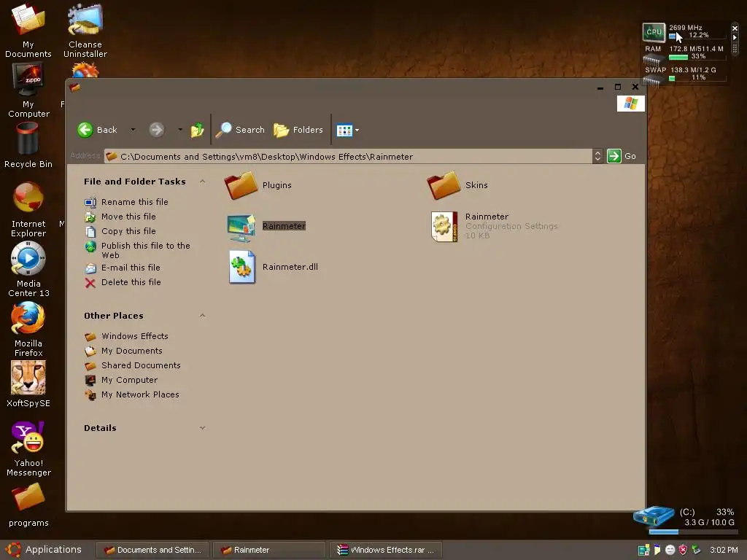This screenshot has width=747, height=560.
Task: Click the Rainmeter.dll file name
Action: click(x=290, y=267)
